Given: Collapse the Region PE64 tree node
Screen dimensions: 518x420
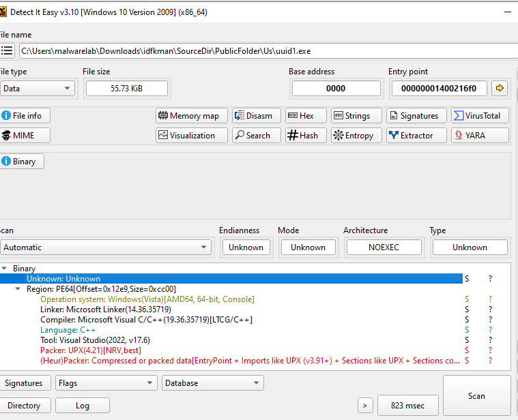Looking at the screenshot, I should click(18, 289).
